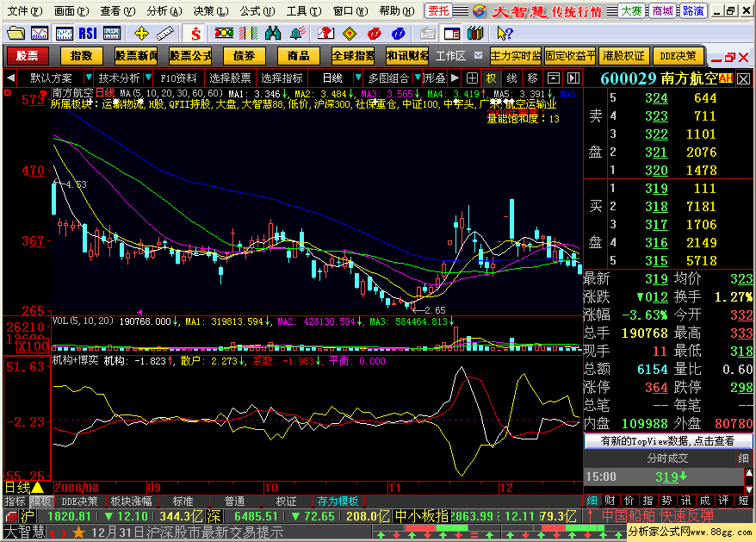
Task: Expand the 日线 triangle at chart bottom
Action: tap(38, 488)
